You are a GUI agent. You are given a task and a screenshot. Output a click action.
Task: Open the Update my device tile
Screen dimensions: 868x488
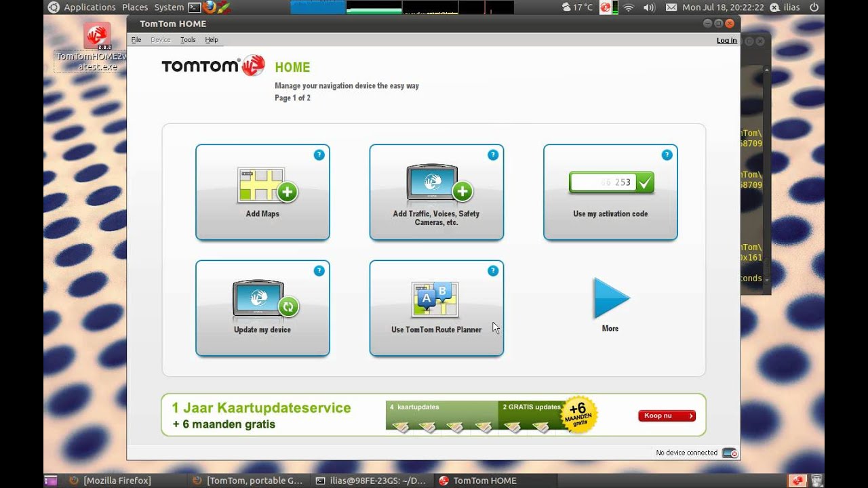pos(262,308)
